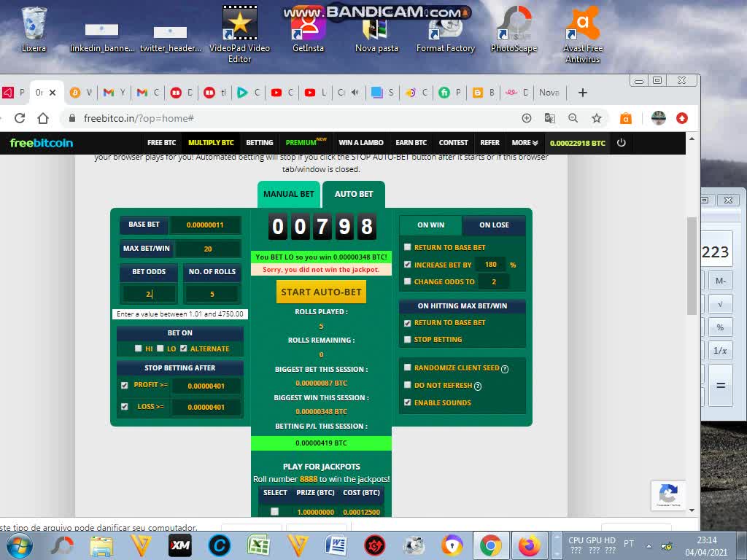747x560 pixels.
Task: Open Excel from the taskbar
Action: [259, 545]
